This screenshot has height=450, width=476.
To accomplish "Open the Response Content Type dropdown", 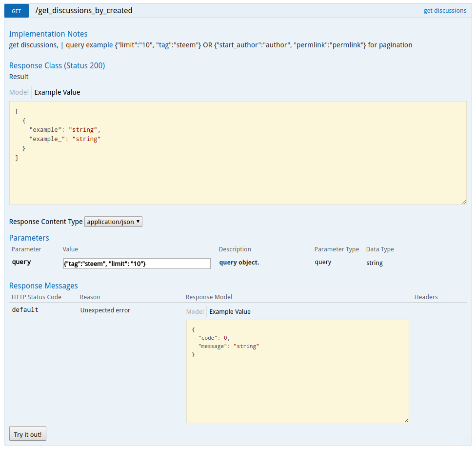I will pos(113,222).
